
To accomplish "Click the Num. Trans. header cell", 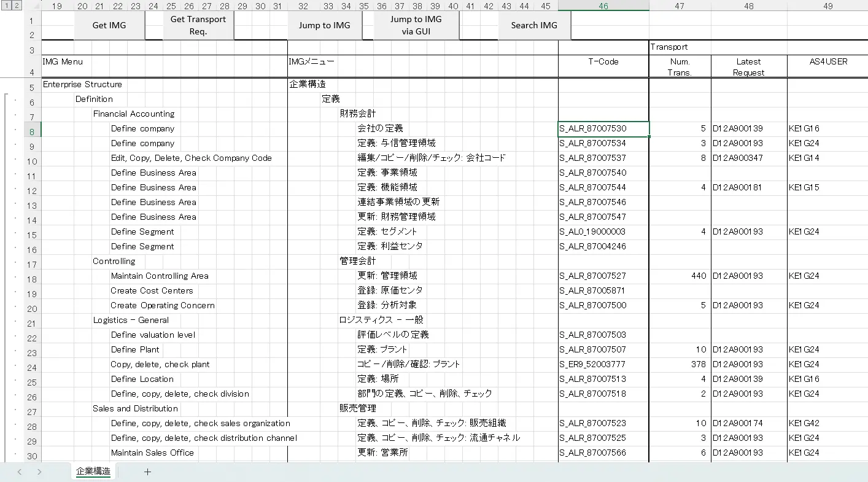I will point(680,66).
